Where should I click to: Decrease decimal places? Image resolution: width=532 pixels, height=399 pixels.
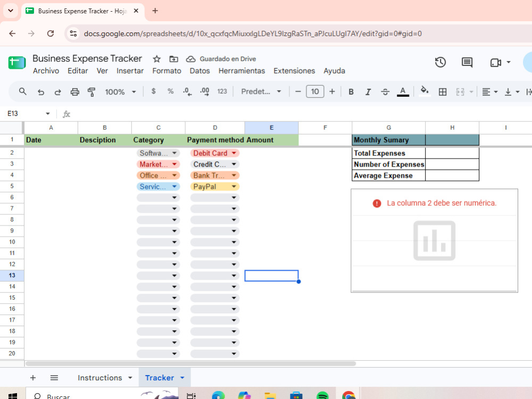[187, 92]
